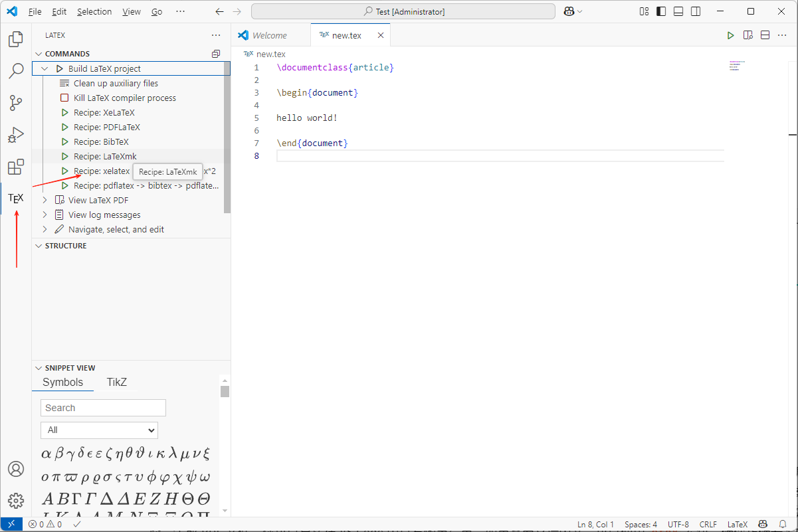Open the Source Control view
The width and height of the screenshot is (798, 532).
point(16,103)
